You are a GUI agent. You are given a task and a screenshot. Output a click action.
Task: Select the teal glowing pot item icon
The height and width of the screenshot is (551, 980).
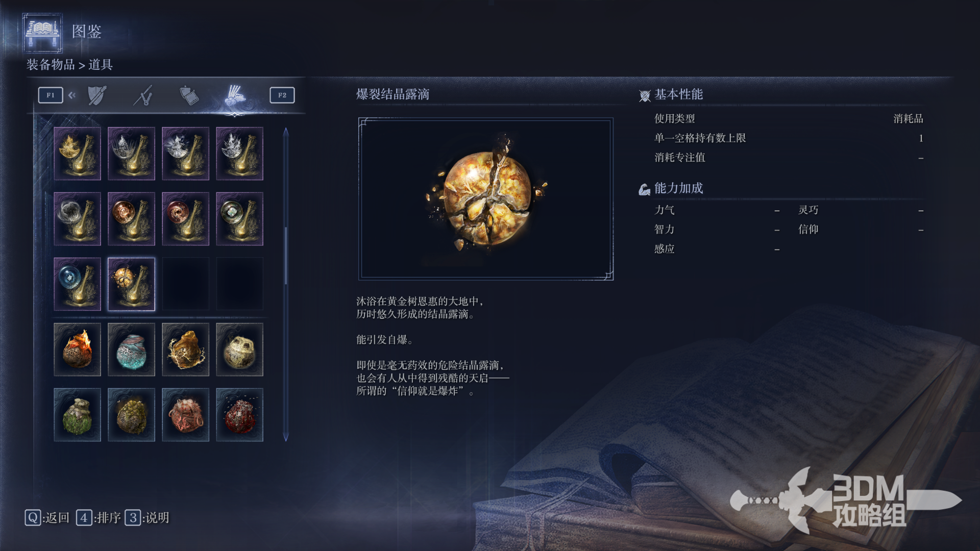point(131,349)
